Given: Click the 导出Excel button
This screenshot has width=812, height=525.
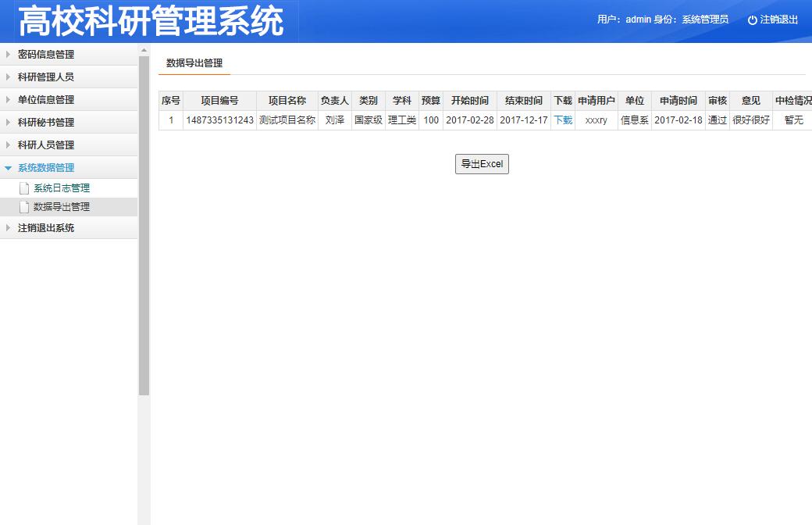Looking at the screenshot, I should tap(482, 164).
